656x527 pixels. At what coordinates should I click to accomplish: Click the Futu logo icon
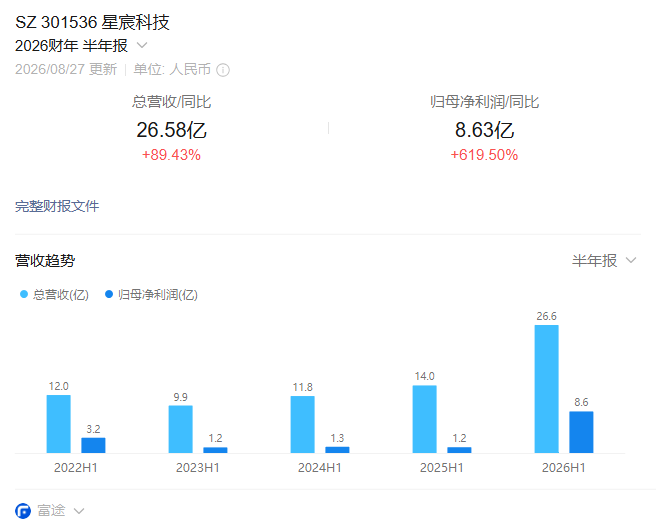pyautogui.click(x=23, y=511)
